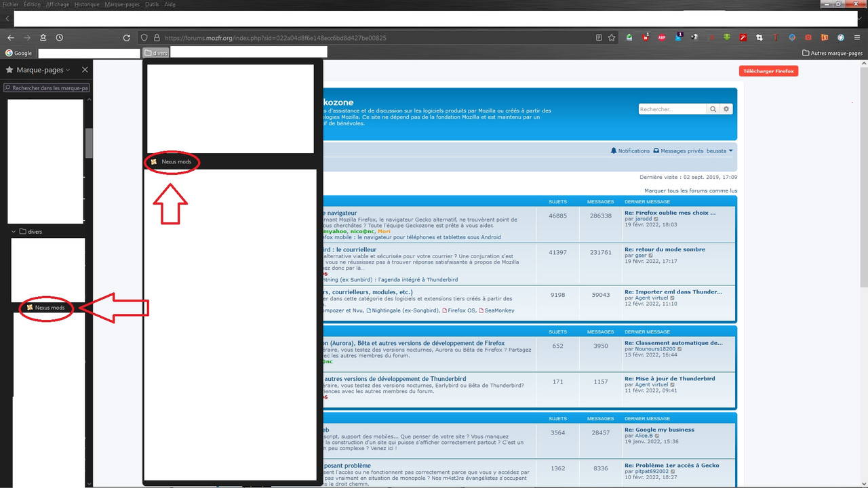Open the Marque-pages menu
Screen dimensions: 868x488
pyautogui.click(x=123, y=4)
